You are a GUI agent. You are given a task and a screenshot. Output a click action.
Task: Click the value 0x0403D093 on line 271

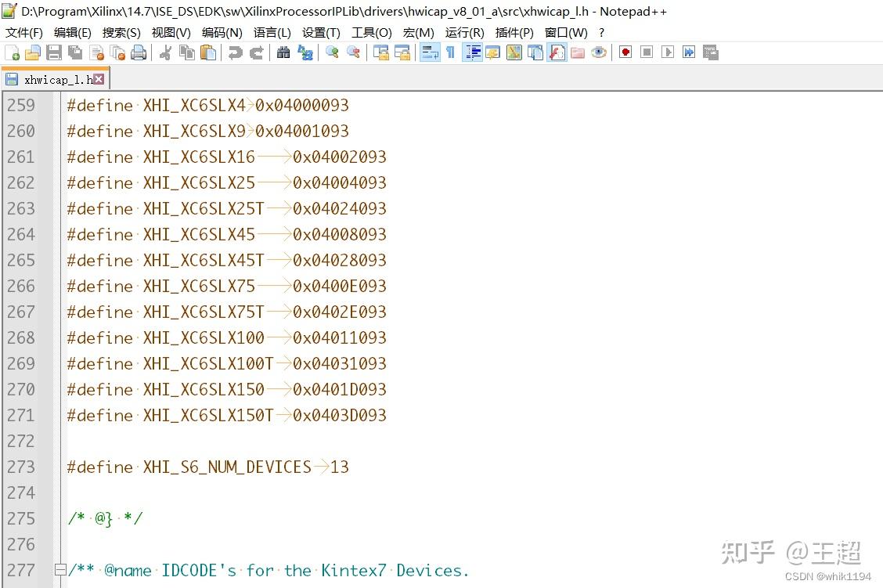click(340, 416)
